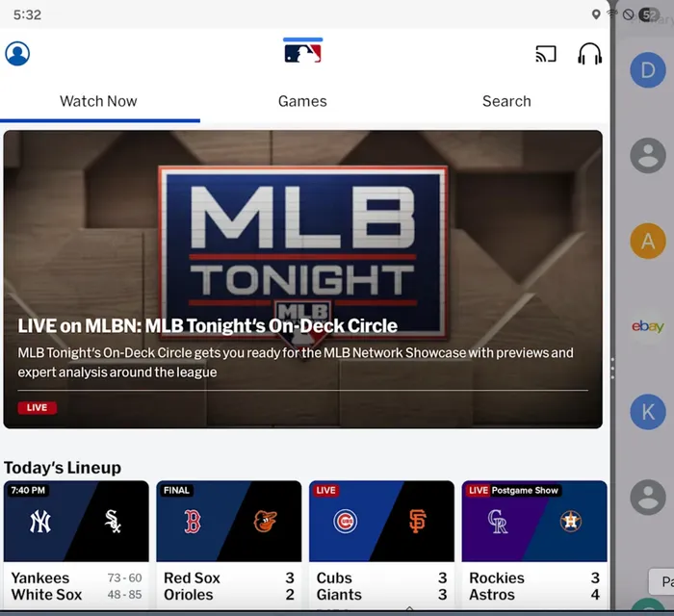Click the Giants SF team logo
This screenshot has width=674, height=616.
(417, 522)
